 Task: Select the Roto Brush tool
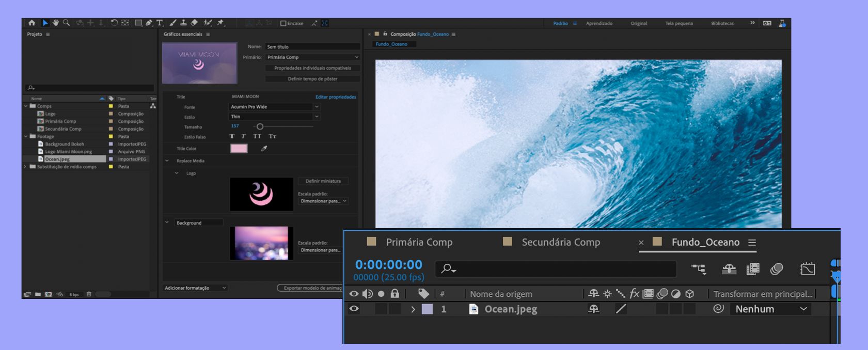pyautogui.click(x=207, y=23)
